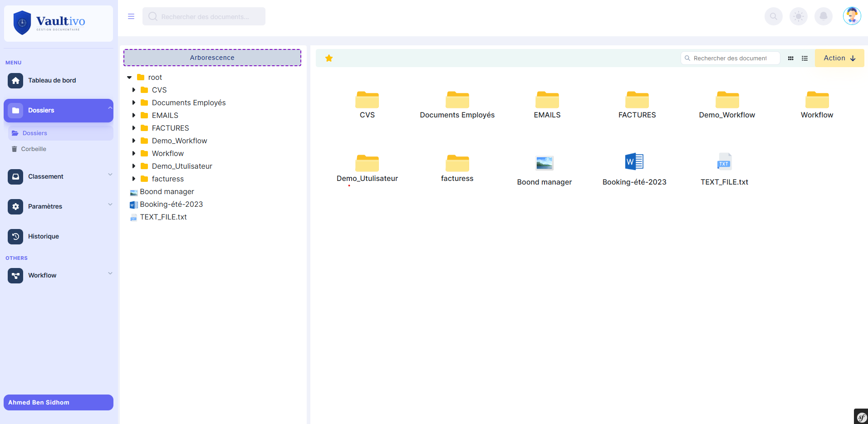
Task: Expand the Paramètres menu
Action: click(59, 206)
